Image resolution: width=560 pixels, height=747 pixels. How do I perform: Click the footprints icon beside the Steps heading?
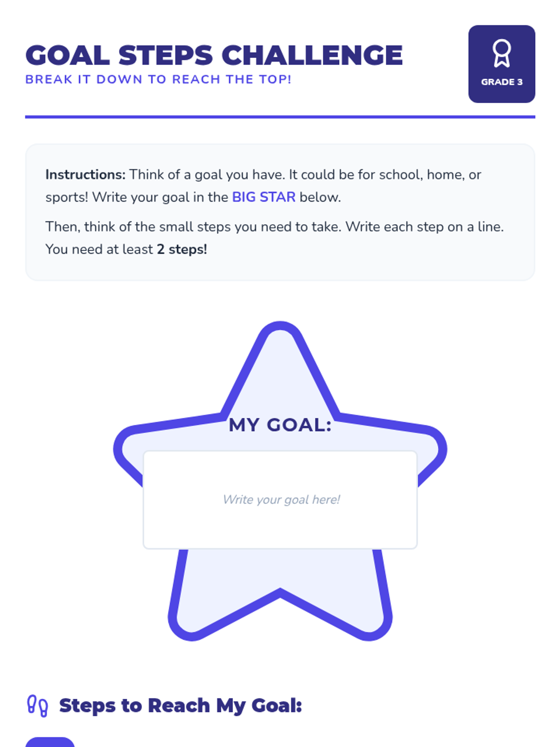37,705
